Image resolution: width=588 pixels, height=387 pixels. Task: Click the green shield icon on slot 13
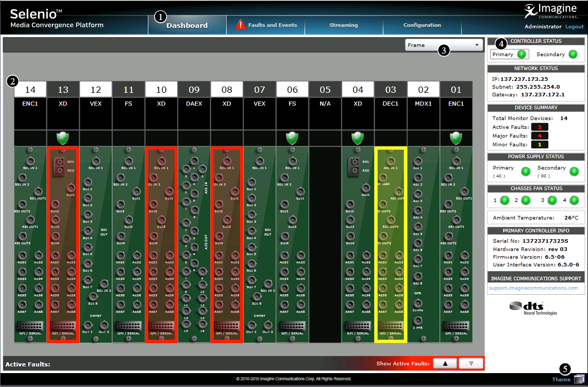63,138
